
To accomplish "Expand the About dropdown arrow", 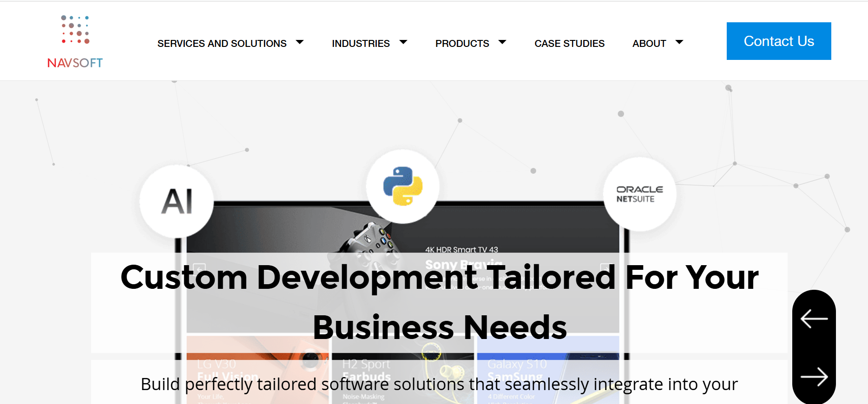I will tap(679, 42).
